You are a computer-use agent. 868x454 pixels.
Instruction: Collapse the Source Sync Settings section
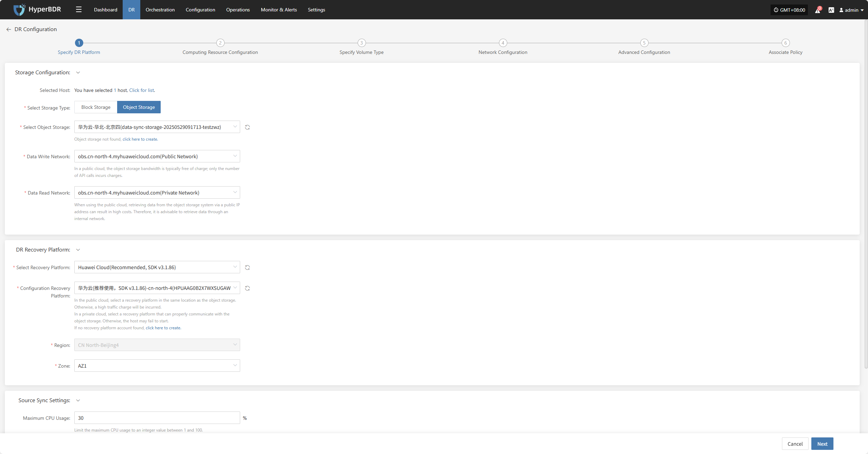(78, 400)
